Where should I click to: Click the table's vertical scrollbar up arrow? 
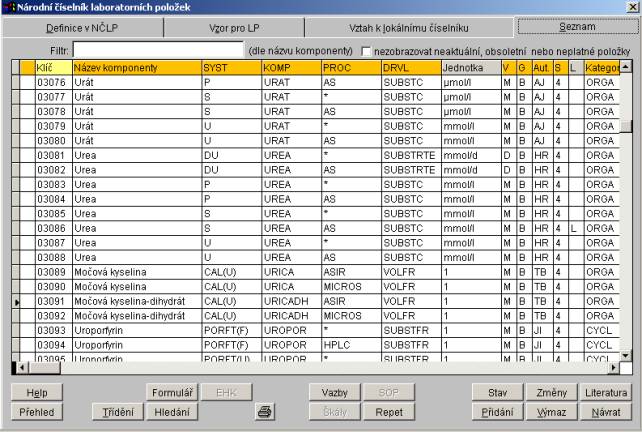click(x=626, y=66)
